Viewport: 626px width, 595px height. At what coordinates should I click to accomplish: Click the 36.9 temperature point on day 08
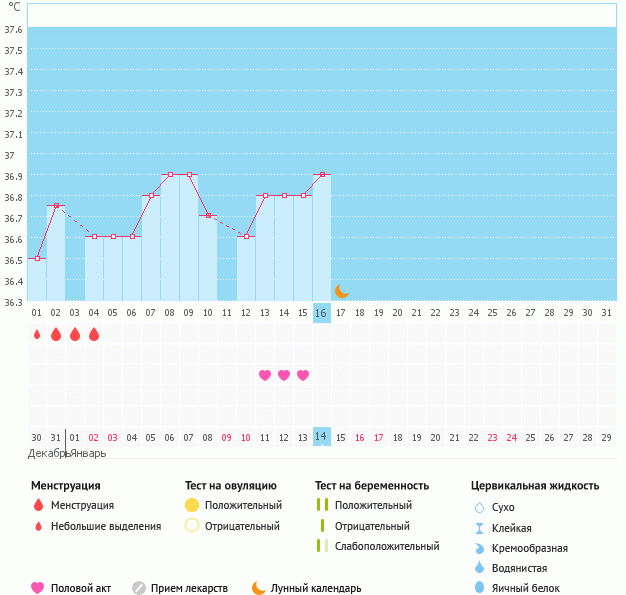click(170, 175)
